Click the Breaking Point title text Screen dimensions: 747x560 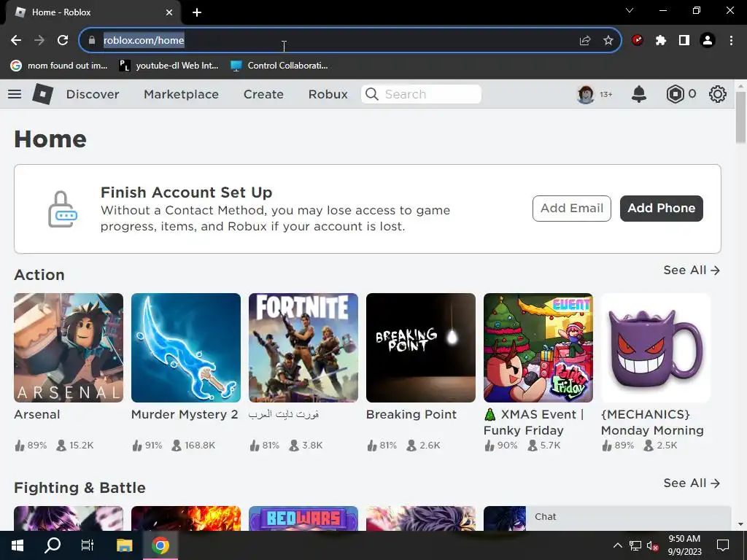[x=411, y=414]
